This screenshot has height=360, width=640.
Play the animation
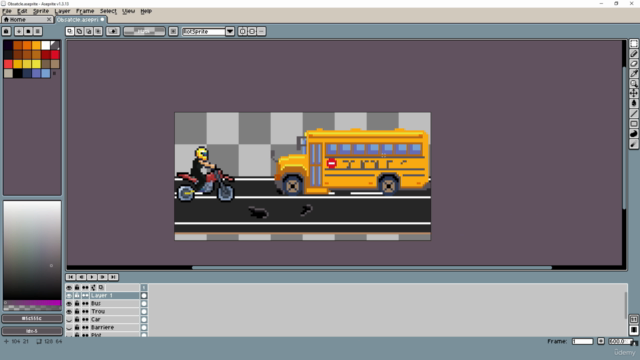[92, 277]
